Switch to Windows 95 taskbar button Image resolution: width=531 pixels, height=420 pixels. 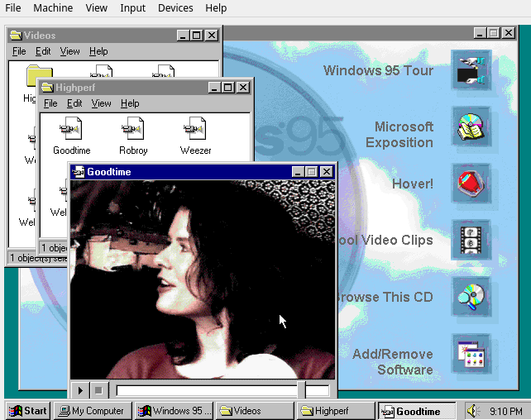pos(174,411)
